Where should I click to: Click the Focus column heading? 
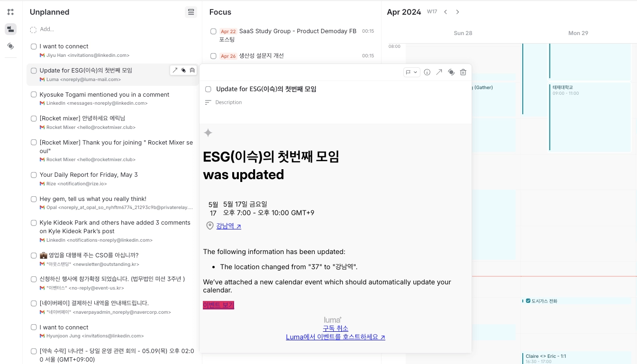click(220, 12)
